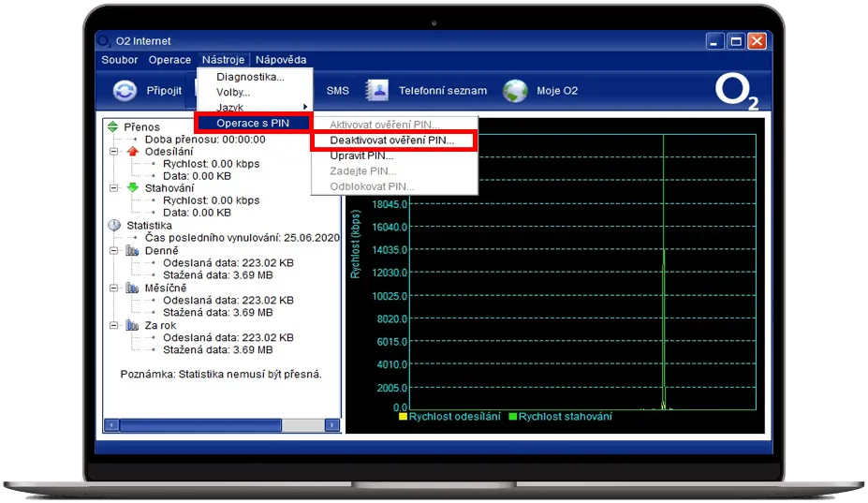Screen dimensions: 868x503
Task: Click the Rychlost (kbps) axis label
Action: coord(356,244)
